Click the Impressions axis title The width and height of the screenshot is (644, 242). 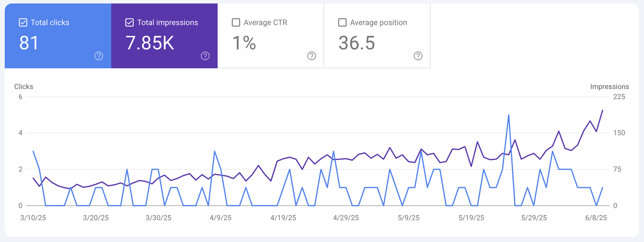(x=609, y=86)
